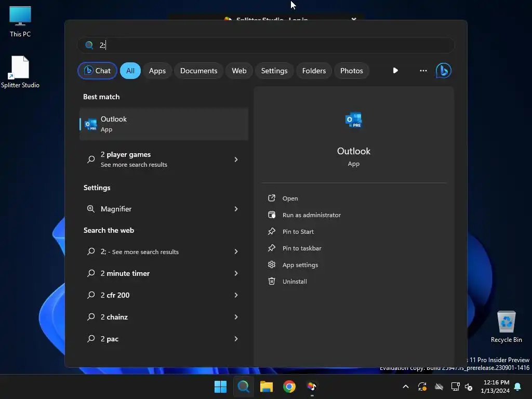The width and height of the screenshot is (532, 399).
Task: Click the gear icon beside App settings
Action: pyautogui.click(x=271, y=264)
